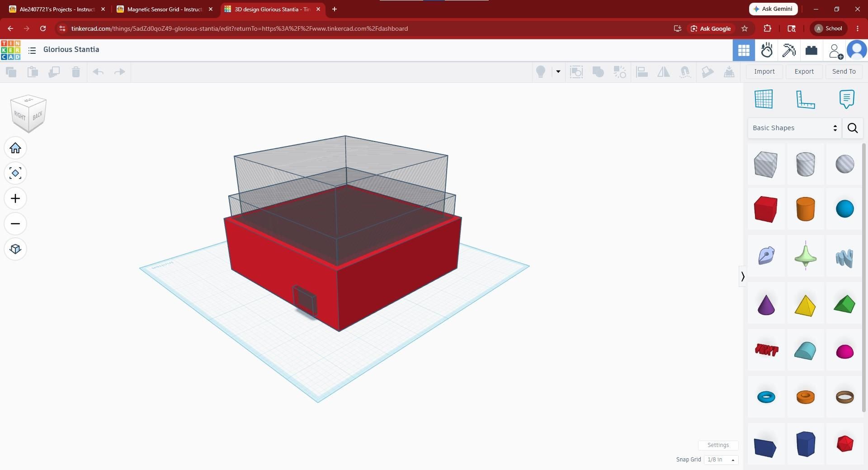The width and height of the screenshot is (868, 470).
Task: Open the design list menu icon
Action: pos(32,50)
